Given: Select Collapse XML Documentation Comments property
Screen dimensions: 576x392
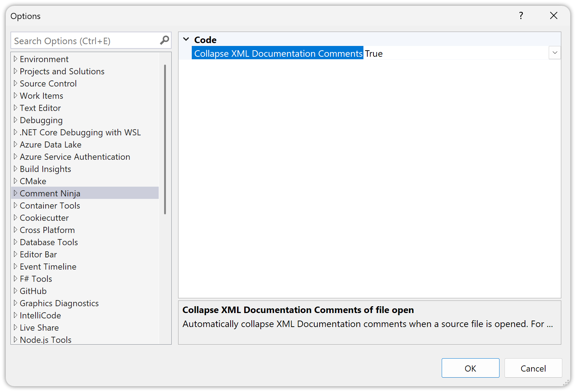Looking at the screenshot, I should click(278, 53).
